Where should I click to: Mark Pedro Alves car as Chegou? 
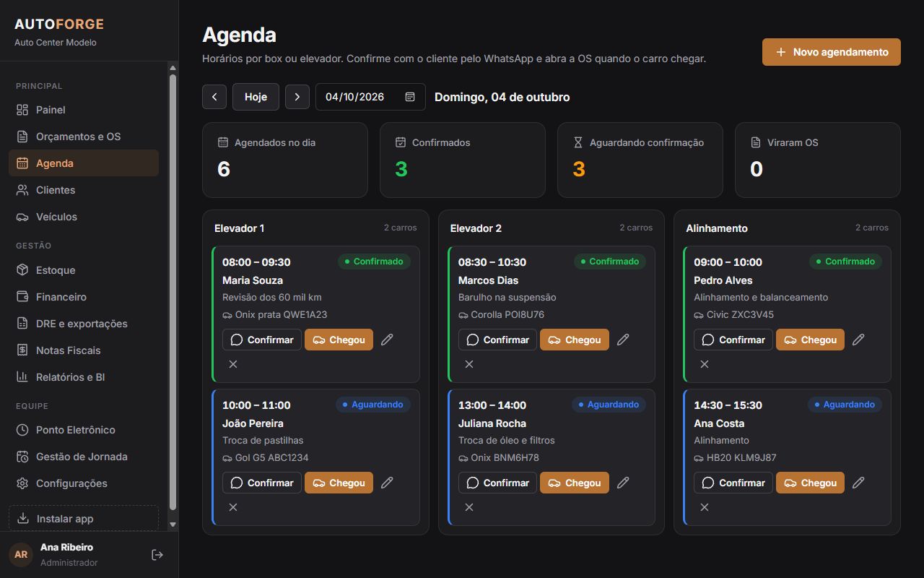pyautogui.click(x=810, y=340)
